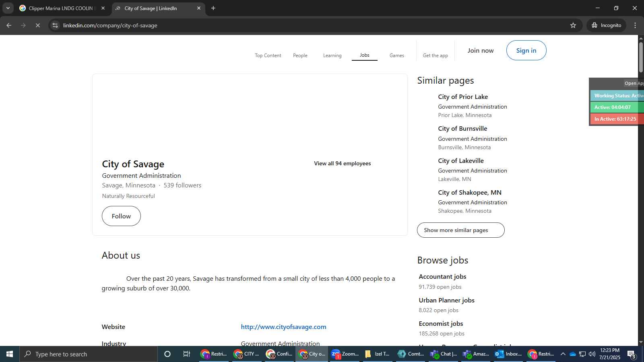Open the last Restri... Chrome taskbar window
Image resolution: width=644 pixels, height=362 pixels.
point(541,354)
